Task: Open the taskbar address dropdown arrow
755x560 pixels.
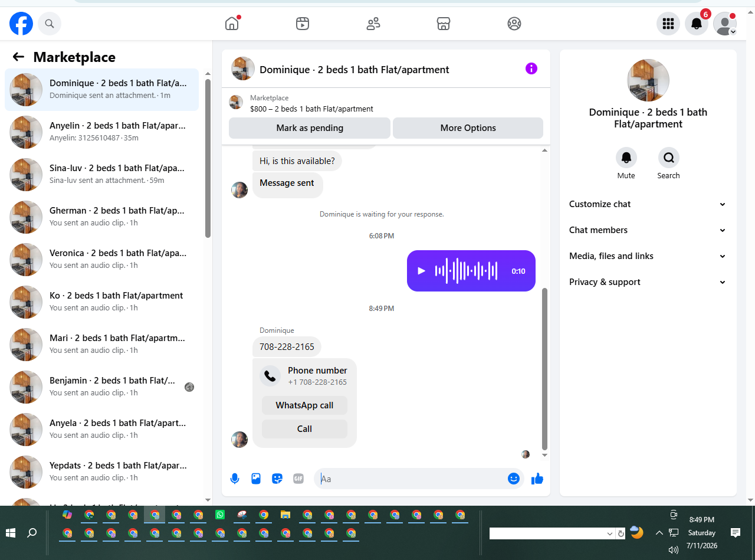Action: [610, 533]
